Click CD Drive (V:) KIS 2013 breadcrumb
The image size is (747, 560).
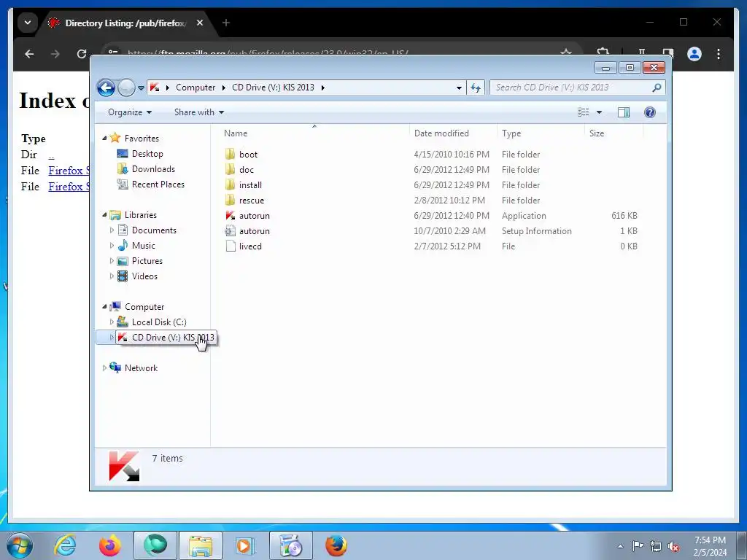coord(273,87)
